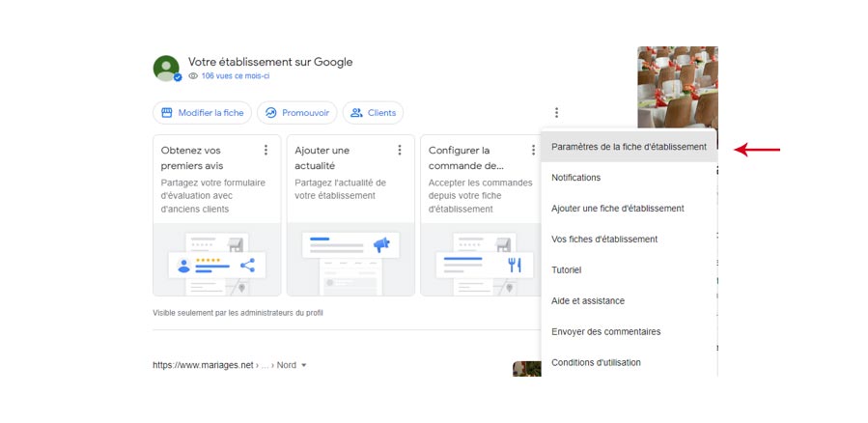The width and height of the screenshot is (868, 423).
Task: Expand the dropdown arrow after "Nord"
Action: point(304,365)
